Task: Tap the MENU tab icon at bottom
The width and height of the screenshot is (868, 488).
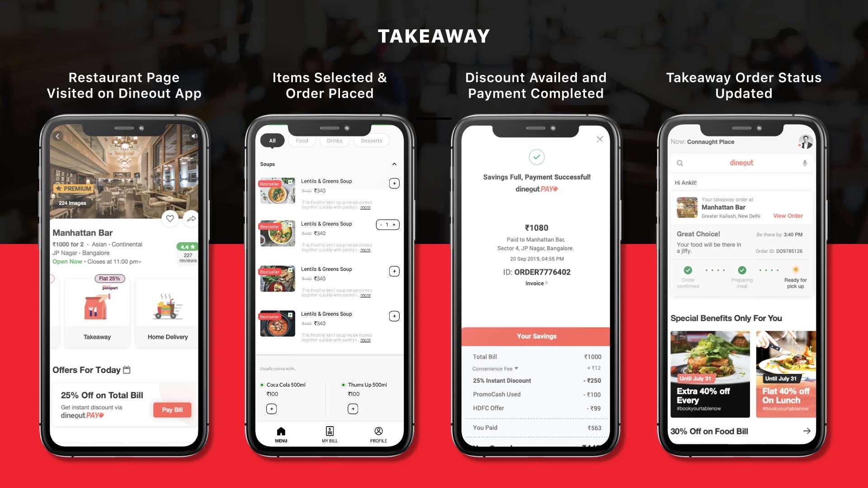Action: point(280,432)
